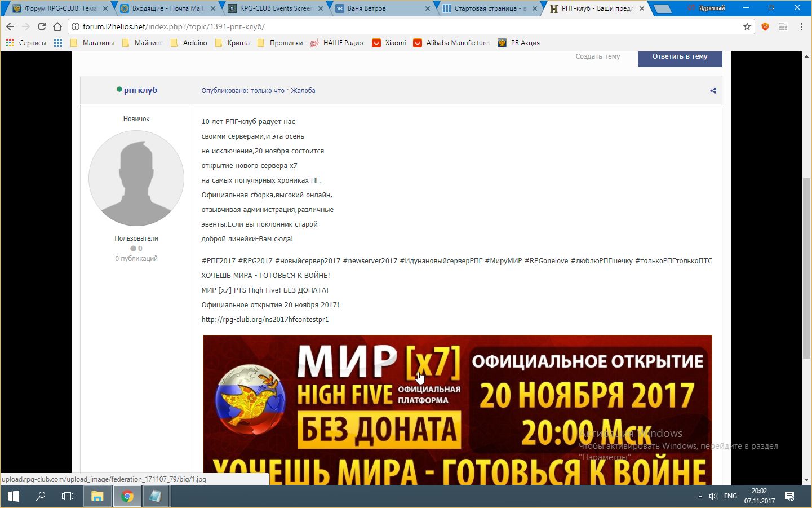Click the share icon on the post

coord(713,91)
